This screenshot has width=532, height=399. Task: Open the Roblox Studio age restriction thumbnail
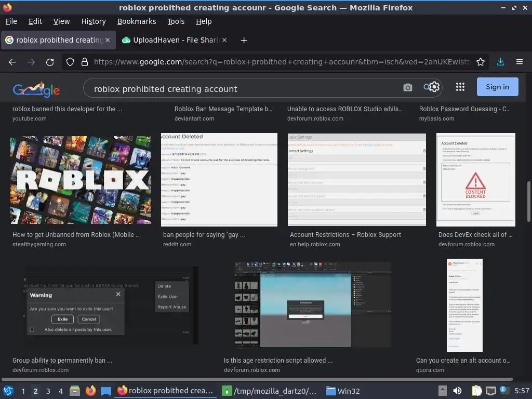(313, 304)
